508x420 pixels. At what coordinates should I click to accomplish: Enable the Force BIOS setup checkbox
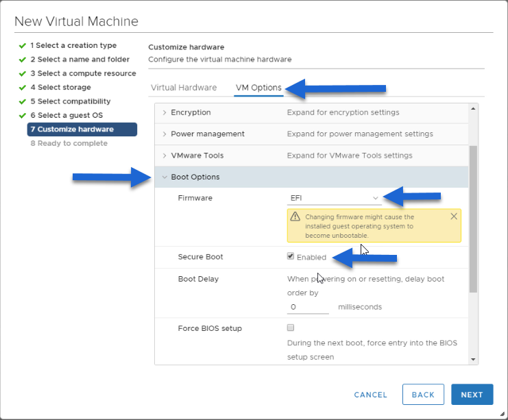[290, 328]
